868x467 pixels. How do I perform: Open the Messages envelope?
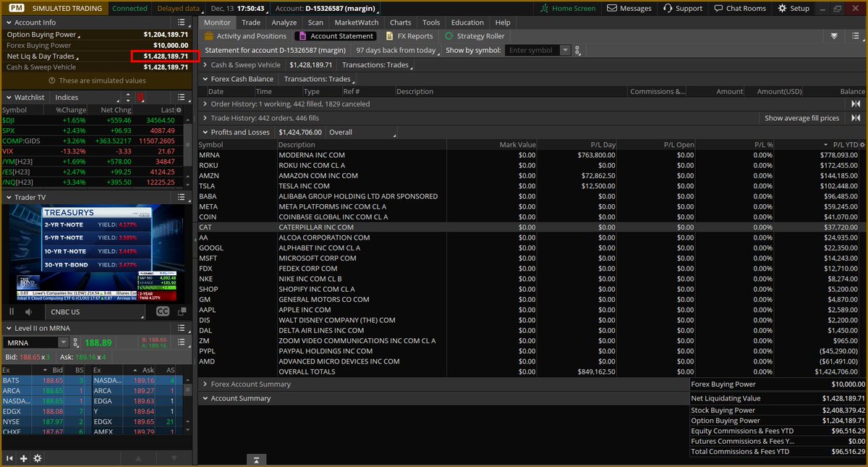click(x=629, y=8)
